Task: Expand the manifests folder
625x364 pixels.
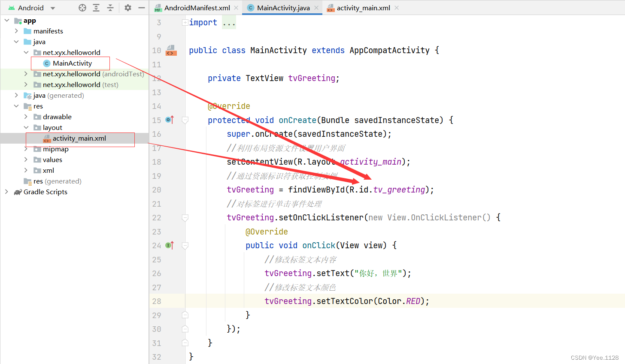Action: [16, 31]
